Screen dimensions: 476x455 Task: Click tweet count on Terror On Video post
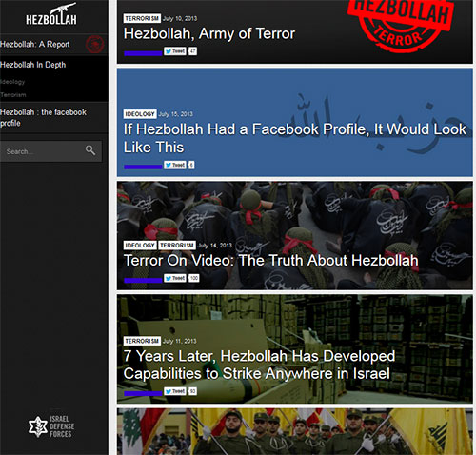(193, 278)
